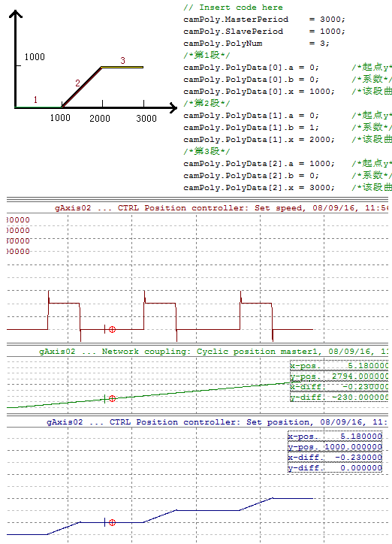Click the green segment 1 of cam diagram
Screen dimensions: 392x544
pyautogui.click(x=38, y=108)
